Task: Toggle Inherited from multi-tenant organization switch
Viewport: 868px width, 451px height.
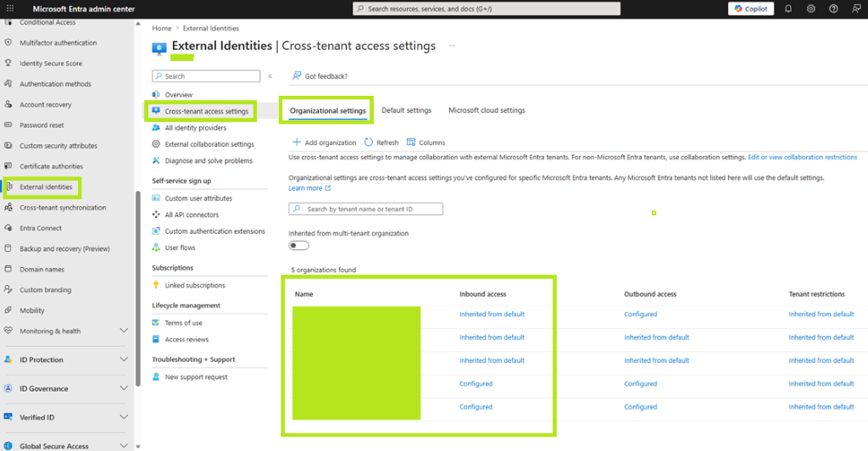Action: (x=298, y=246)
